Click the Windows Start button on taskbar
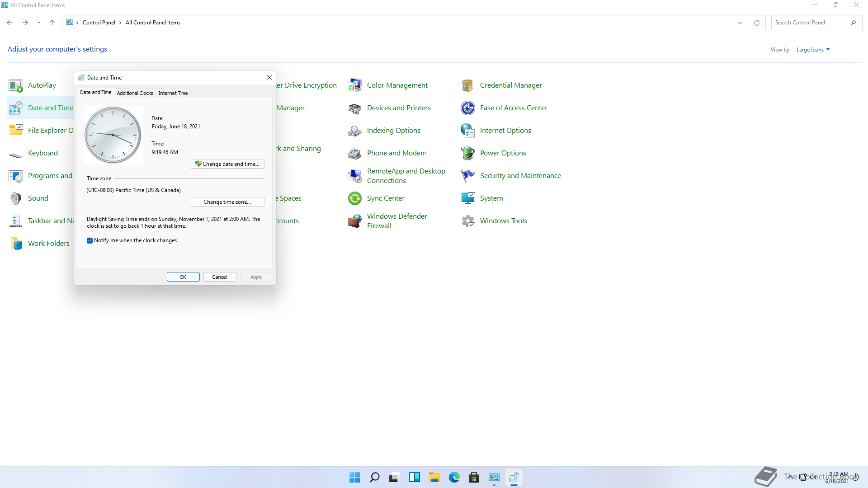The image size is (868, 488). click(355, 477)
